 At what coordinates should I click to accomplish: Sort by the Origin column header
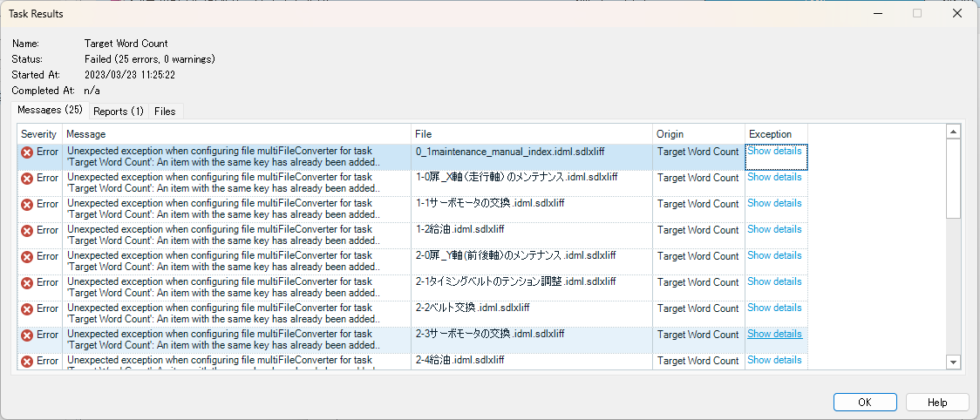698,134
